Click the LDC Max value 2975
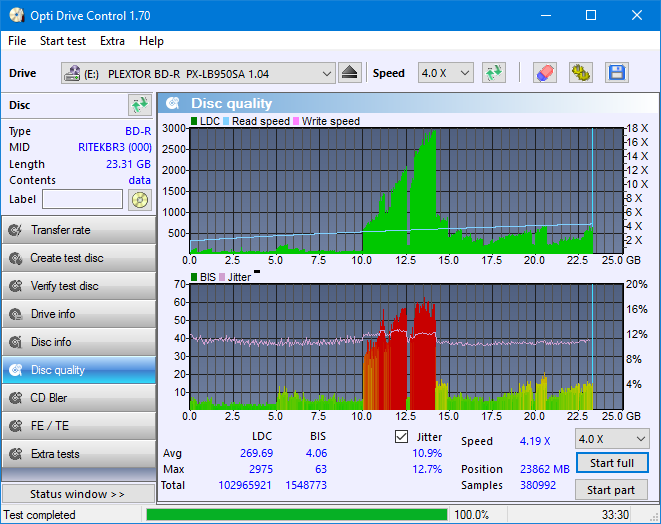The width and height of the screenshot is (661, 524). point(261,469)
